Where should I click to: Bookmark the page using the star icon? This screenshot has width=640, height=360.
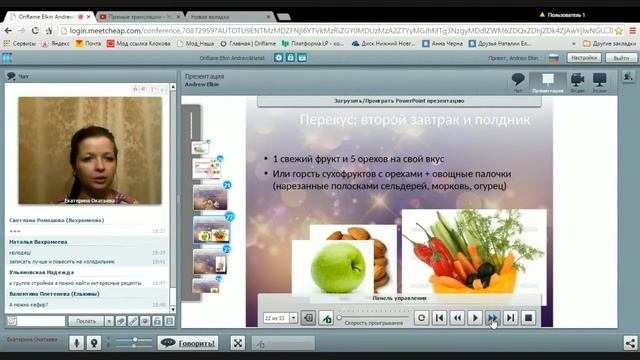619,31
